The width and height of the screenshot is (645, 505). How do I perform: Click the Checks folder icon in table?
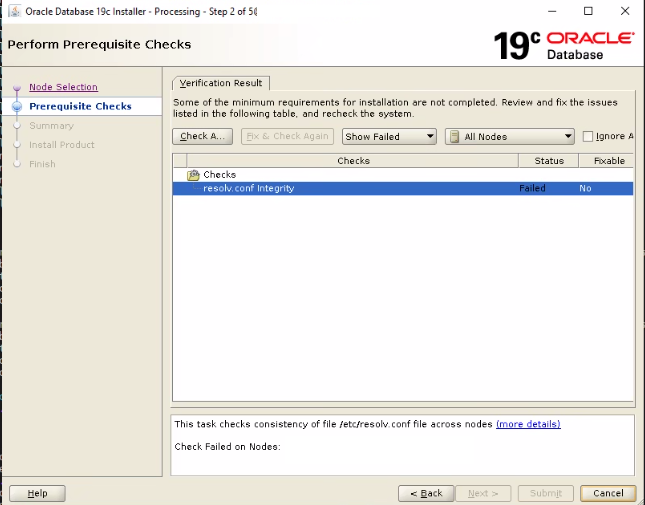tap(193, 175)
